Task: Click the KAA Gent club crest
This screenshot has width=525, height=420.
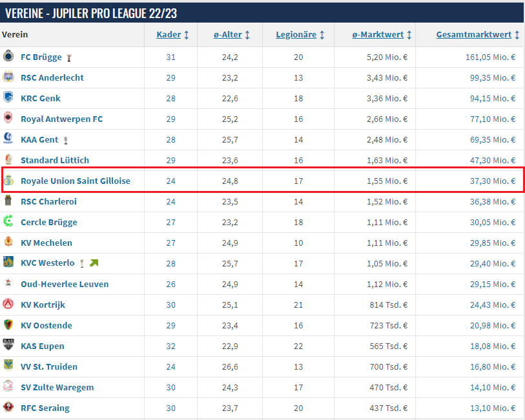Action: (x=8, y=139)
